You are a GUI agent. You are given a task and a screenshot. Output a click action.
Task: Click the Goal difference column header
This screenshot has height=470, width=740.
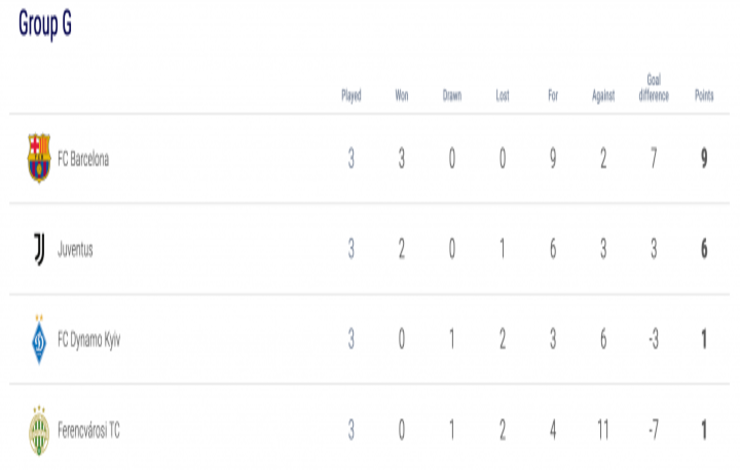(653, 88)
